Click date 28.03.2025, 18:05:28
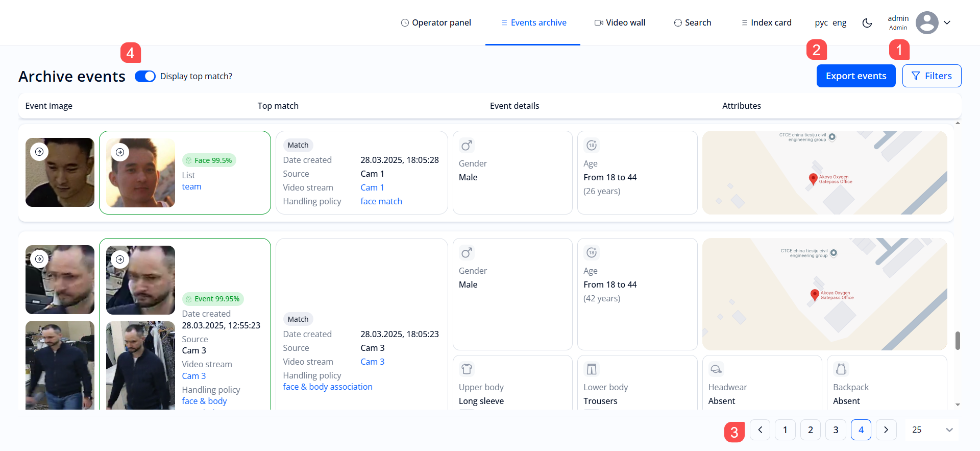The image size is (980, 451). pos(400,160)
